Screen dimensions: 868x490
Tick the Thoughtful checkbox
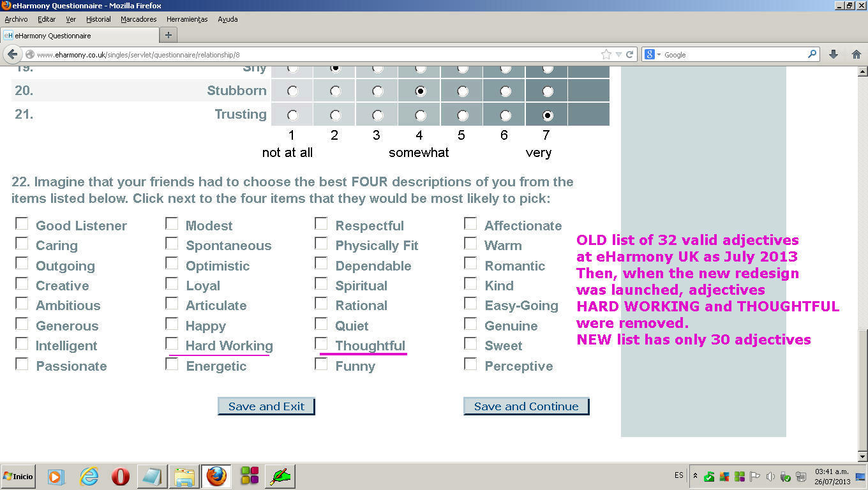[321, 343]
